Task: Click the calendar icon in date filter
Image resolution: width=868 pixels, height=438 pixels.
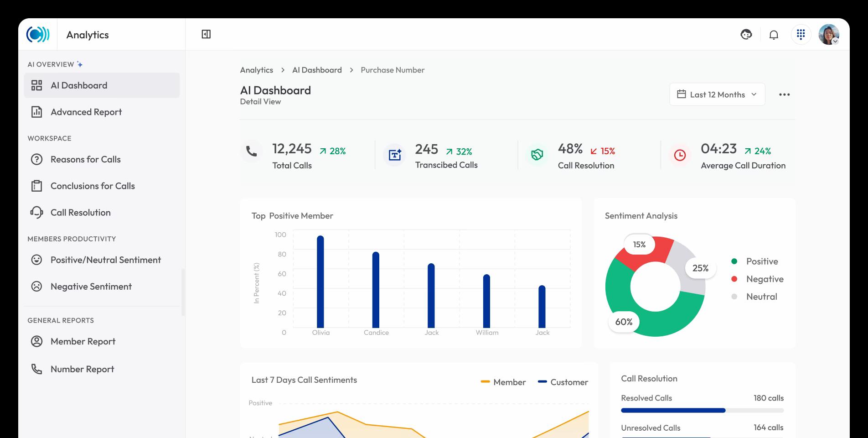Action: (x=682, y=94)
